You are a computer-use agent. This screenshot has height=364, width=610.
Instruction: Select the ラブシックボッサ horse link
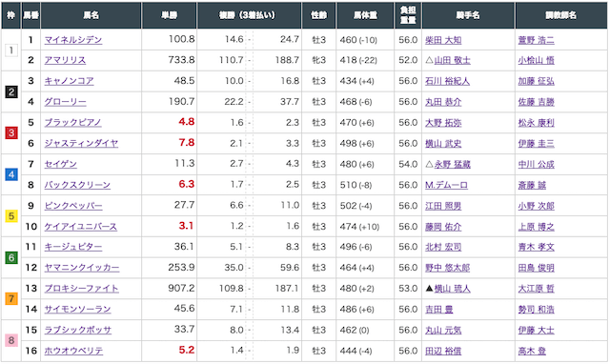click(78, 331)
